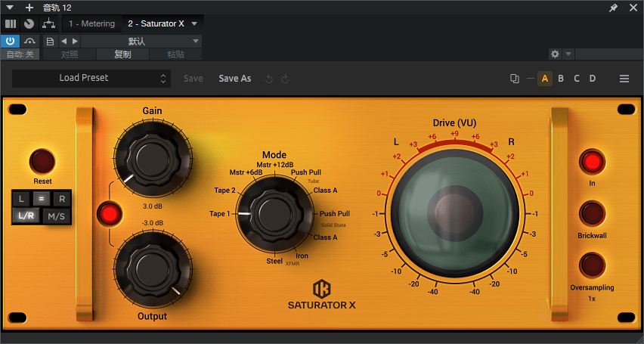644x344 pixels.
Task: Select Tube Push Pull mode label
Action: (x=306, y=172)
